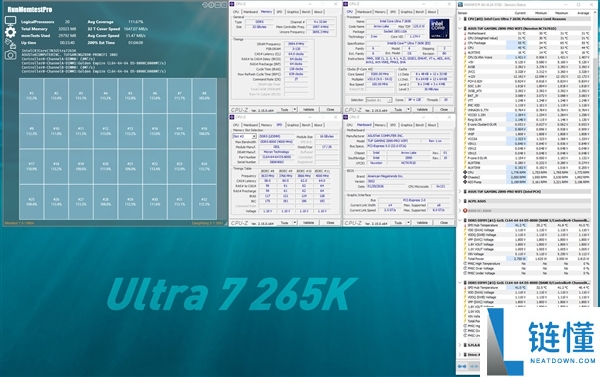The height and width of the screenshot is (377, 600).
Task: Select memtest thread cell #12
Action: (x=105, y=131)
